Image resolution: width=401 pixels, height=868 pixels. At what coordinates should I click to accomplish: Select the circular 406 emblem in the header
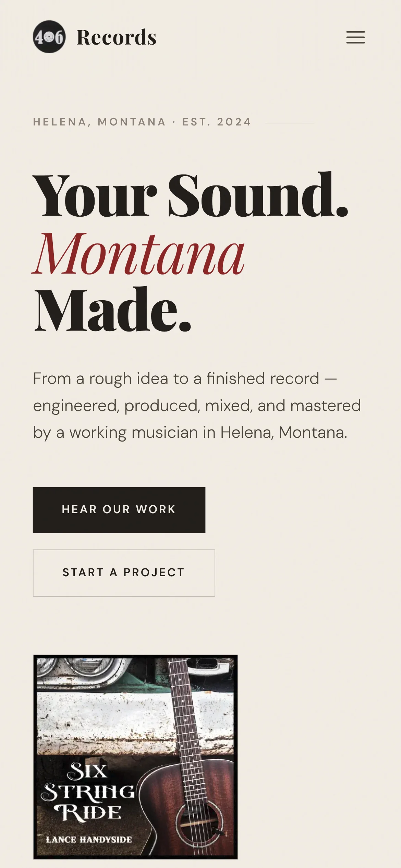point(49,37)
